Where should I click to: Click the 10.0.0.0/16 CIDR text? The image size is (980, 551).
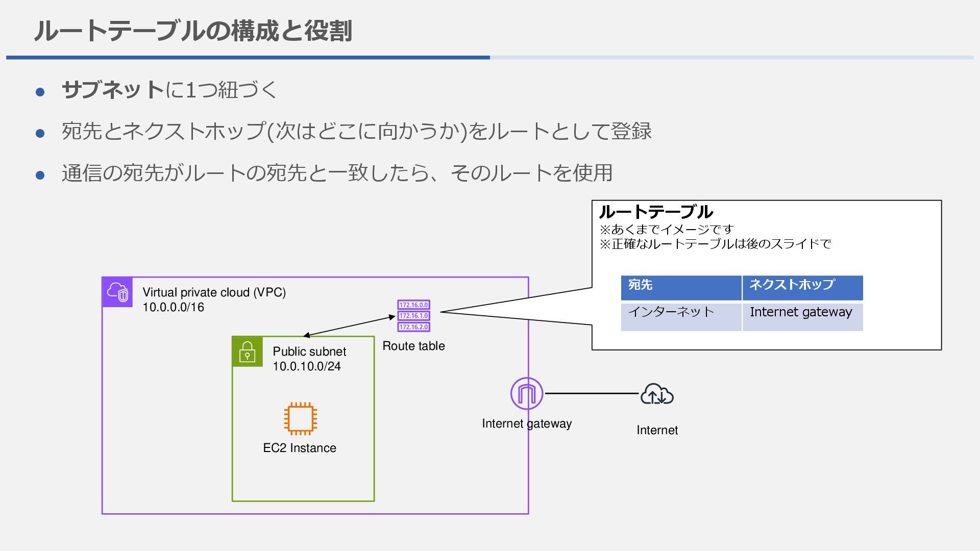pos(173,307)
